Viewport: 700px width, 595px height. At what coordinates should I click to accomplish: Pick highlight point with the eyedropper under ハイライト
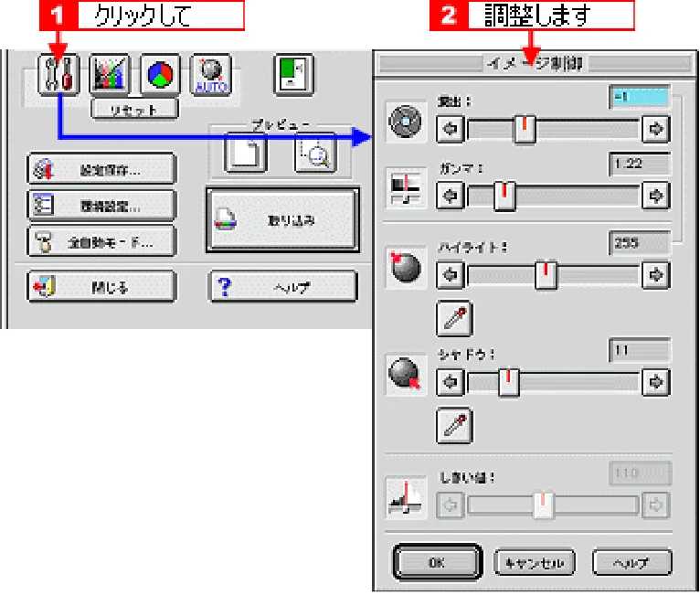[454, 318]
